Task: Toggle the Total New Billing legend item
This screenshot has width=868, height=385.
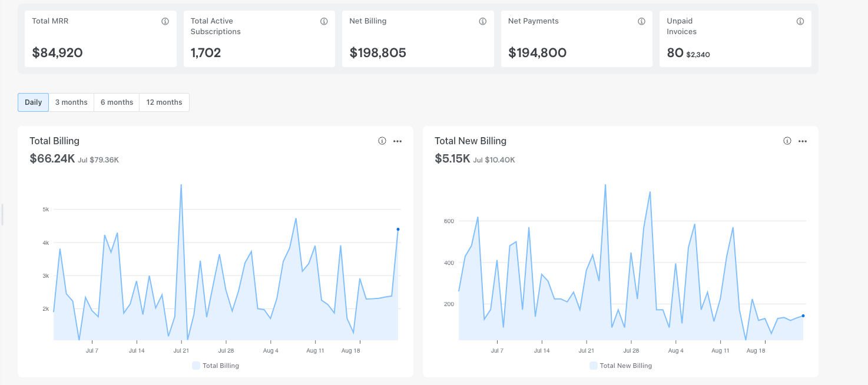Action: pyautogui.click(x=625, y=366)
